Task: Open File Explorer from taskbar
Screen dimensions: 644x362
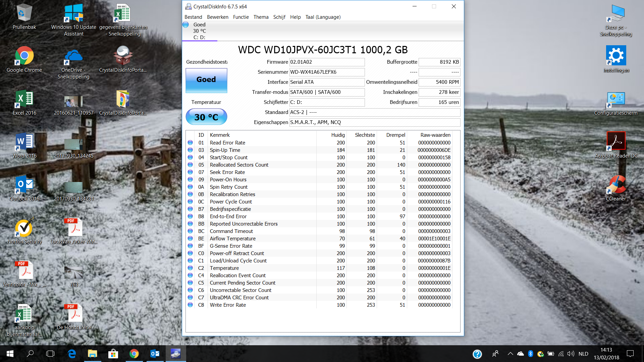Action: point(92,354)
